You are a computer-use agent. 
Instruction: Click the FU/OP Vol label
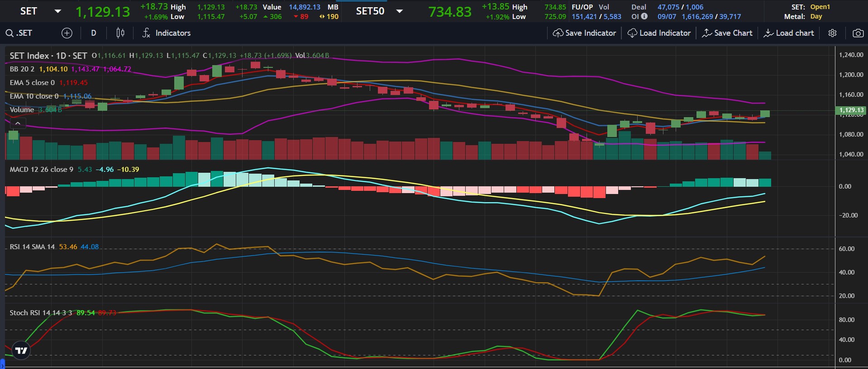(x=590, y=7)
